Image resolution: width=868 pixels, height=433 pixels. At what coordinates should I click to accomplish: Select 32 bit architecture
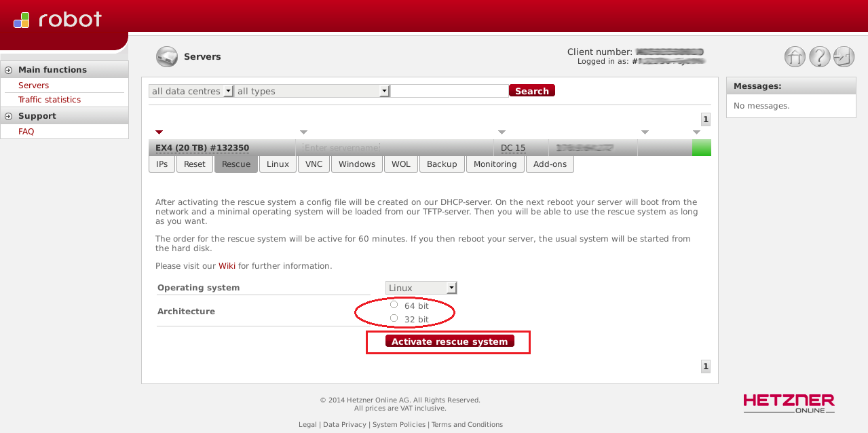point(394,318)
